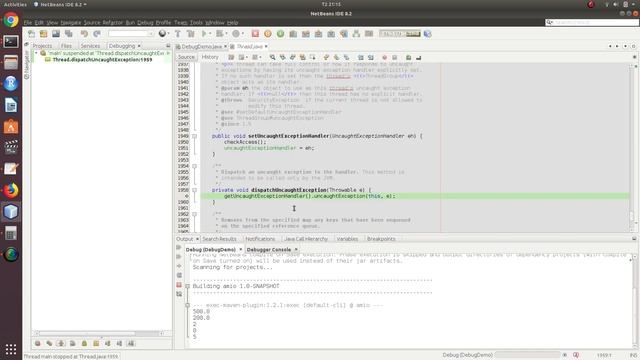Launch Google Chrome from the dock
The height and width of the screenshot is (360, 640).
(11, 20)
